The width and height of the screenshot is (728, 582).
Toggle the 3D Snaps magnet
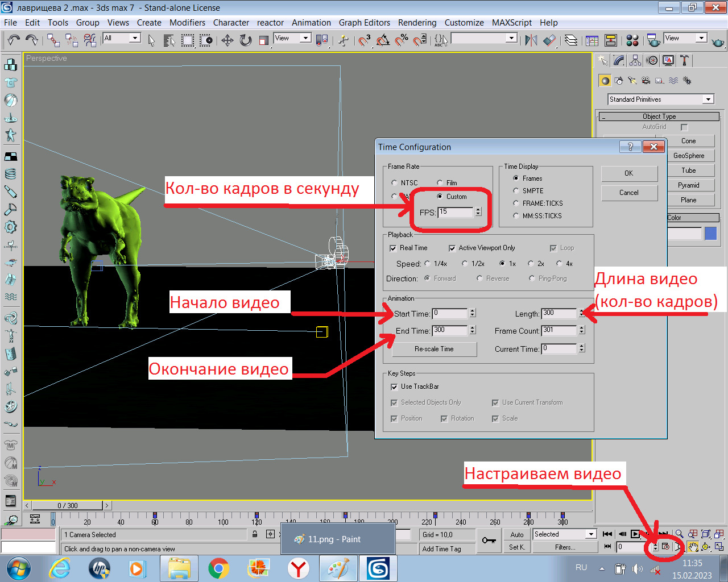coord(363,40)
